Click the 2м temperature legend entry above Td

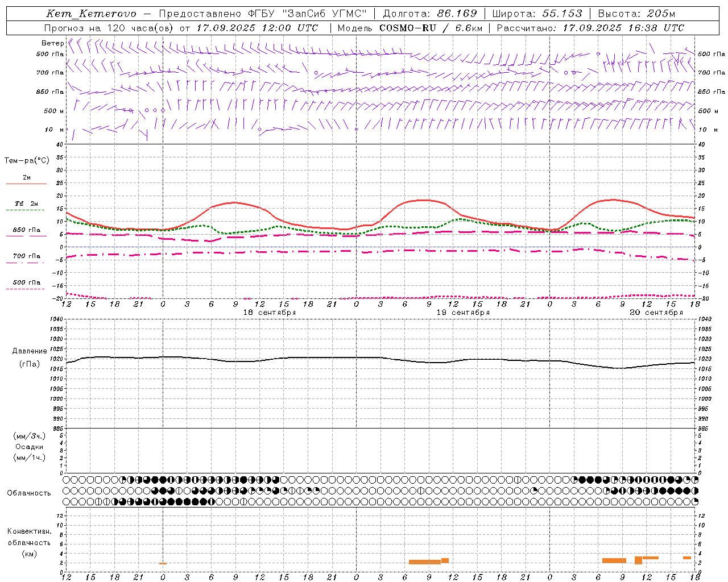pos(27,178)
